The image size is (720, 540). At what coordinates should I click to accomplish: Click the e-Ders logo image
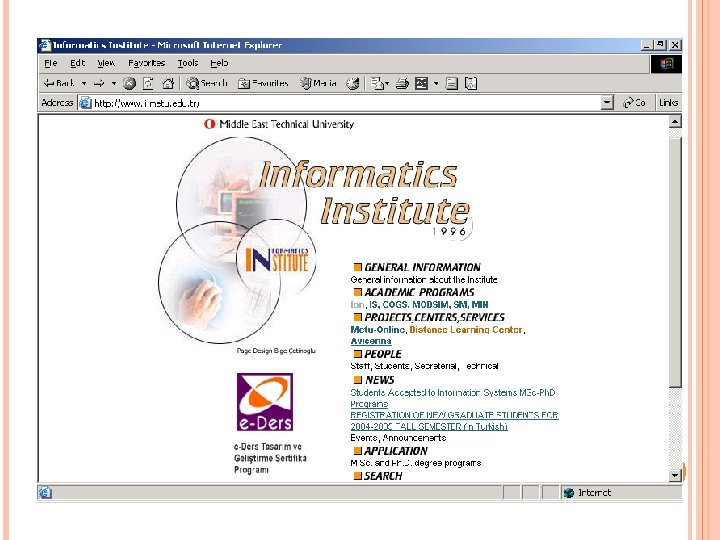[265, 402]
